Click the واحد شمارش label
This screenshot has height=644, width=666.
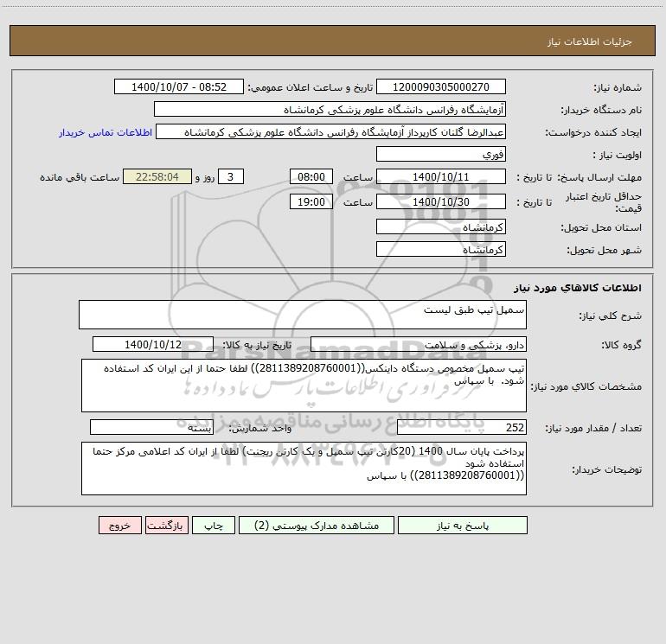tap(260, 429)
